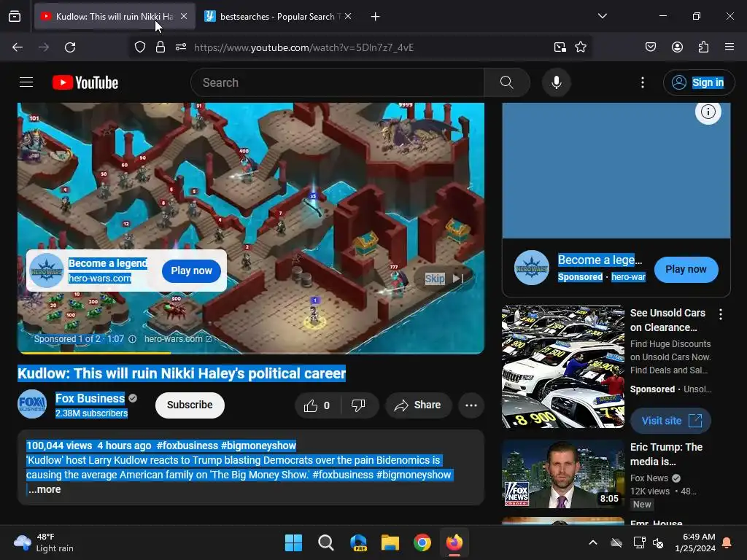The width and height of the screenshot is (747, 560).
Task: Click ad info icon beside 1:07
Action: point(133,339)
